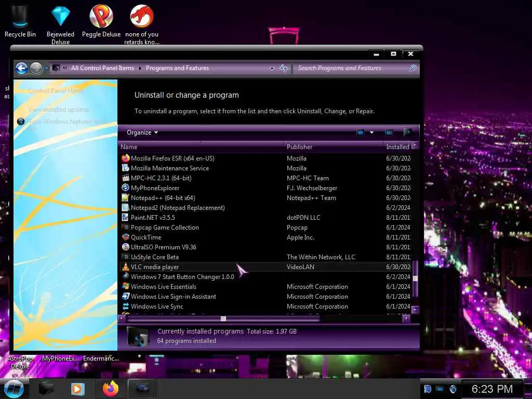532x399 pixels.
Task: Sort by the Name column header
Action: (201, 147)
